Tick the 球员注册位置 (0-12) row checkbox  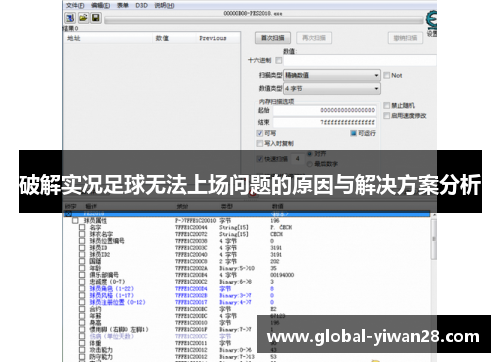click(x=82, y=302)
